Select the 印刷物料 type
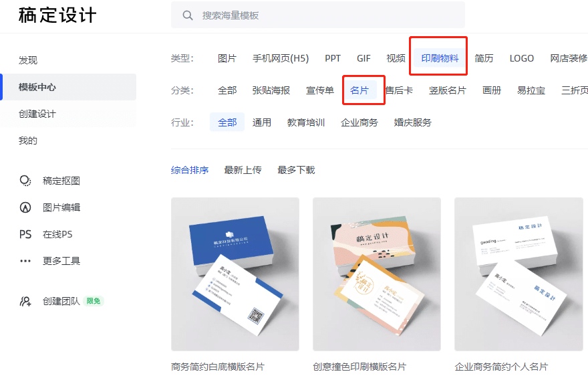This screenshot has height=378, width=588. (440, 58)
